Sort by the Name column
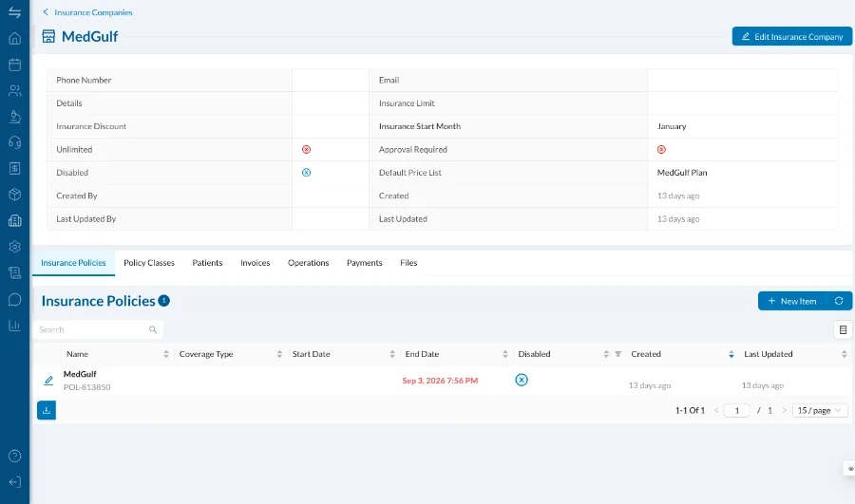The image size is (855, 504). (x=165, y=354)
